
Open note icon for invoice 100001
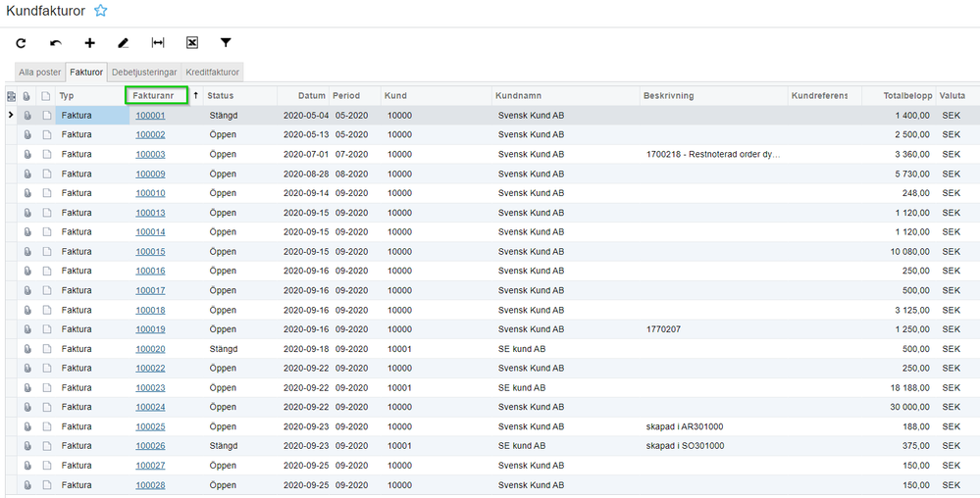pos(46,116)
